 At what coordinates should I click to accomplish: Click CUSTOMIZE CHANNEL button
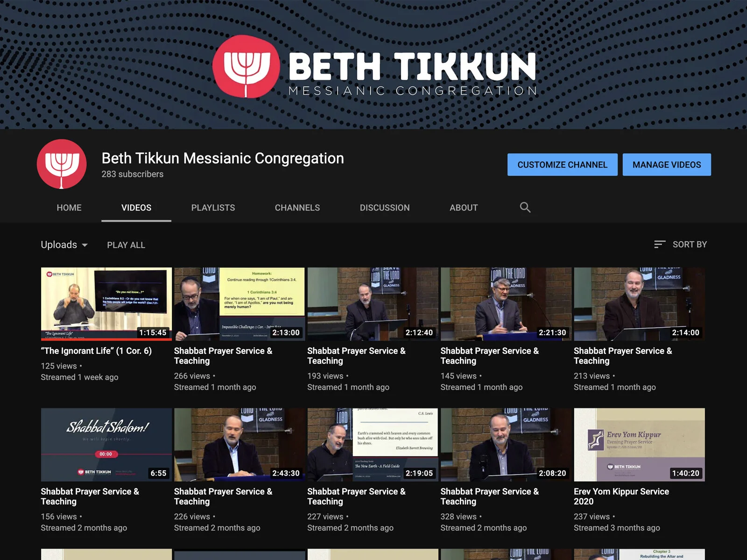(563, 165)
